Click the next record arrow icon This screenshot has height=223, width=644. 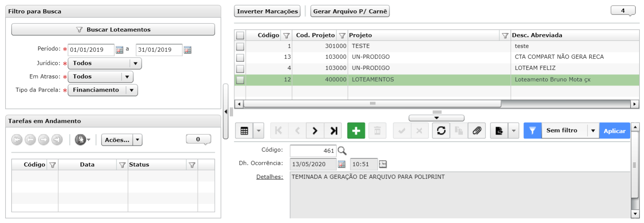click(315, 131)
